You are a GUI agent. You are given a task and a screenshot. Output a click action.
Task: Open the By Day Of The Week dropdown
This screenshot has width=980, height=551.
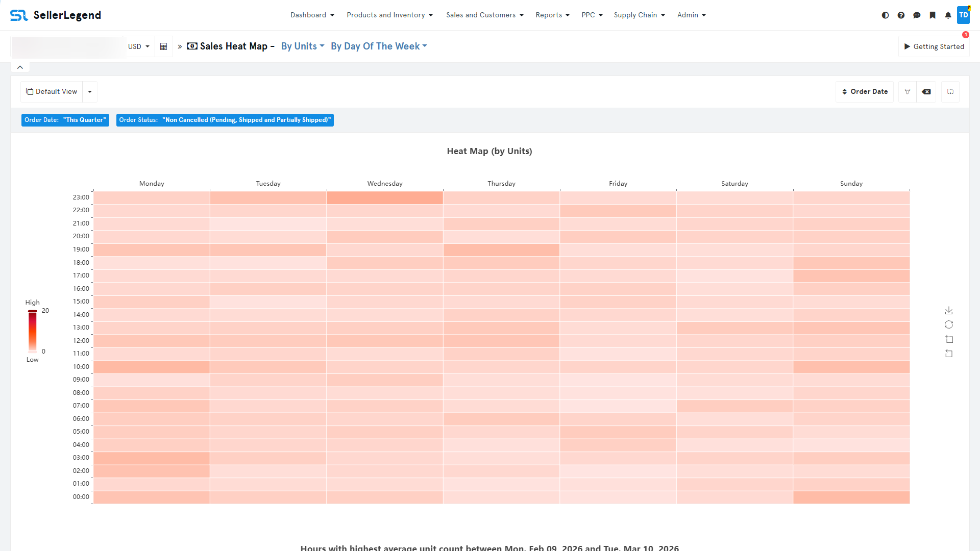(378, 46)
